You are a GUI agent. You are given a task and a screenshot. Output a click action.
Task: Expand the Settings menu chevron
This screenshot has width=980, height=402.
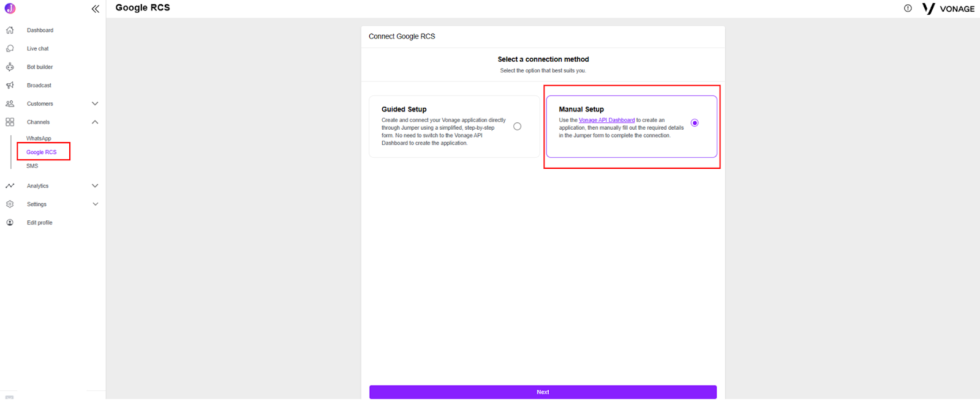click(95, 204)
